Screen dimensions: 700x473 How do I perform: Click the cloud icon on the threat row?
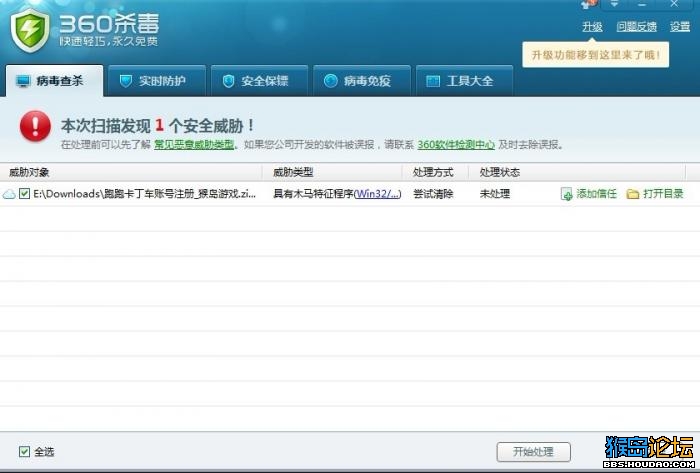(9, 194)
